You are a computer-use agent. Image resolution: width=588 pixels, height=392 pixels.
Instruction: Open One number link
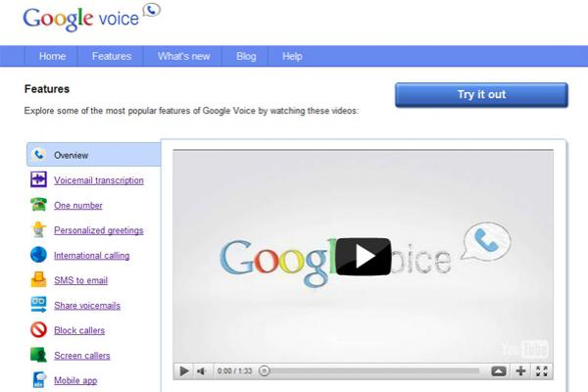tap(78, 206)
